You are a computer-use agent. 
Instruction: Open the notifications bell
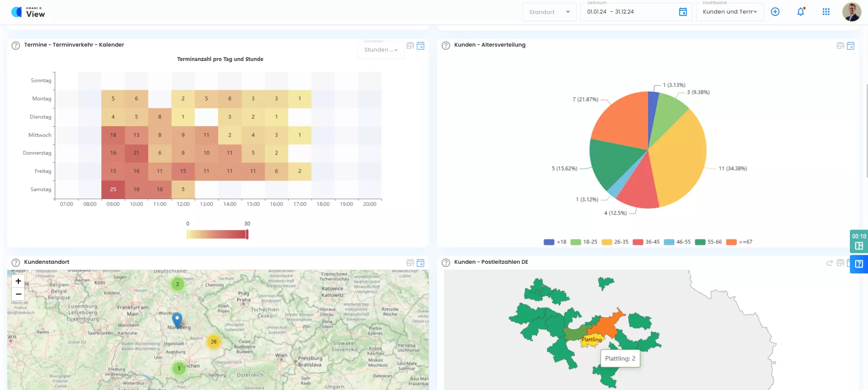click(x=801, y=12)
